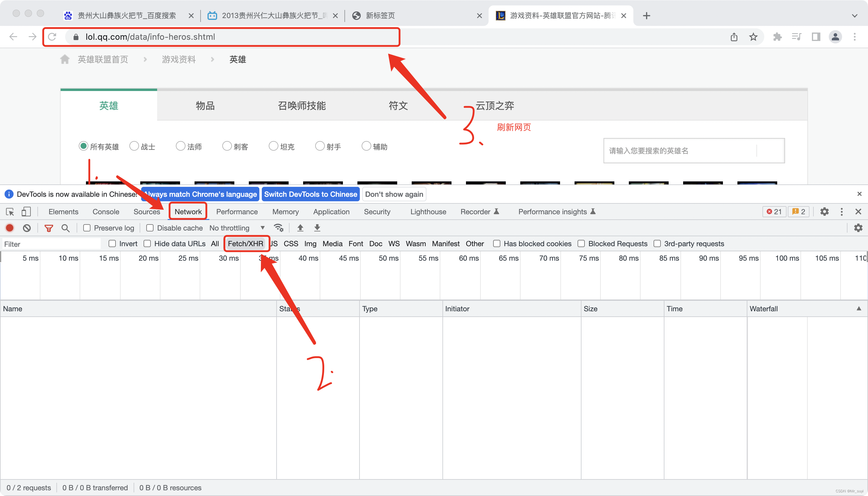Check 3rd-party requests checkbox

pyautogui.click(x=657, y=243)
